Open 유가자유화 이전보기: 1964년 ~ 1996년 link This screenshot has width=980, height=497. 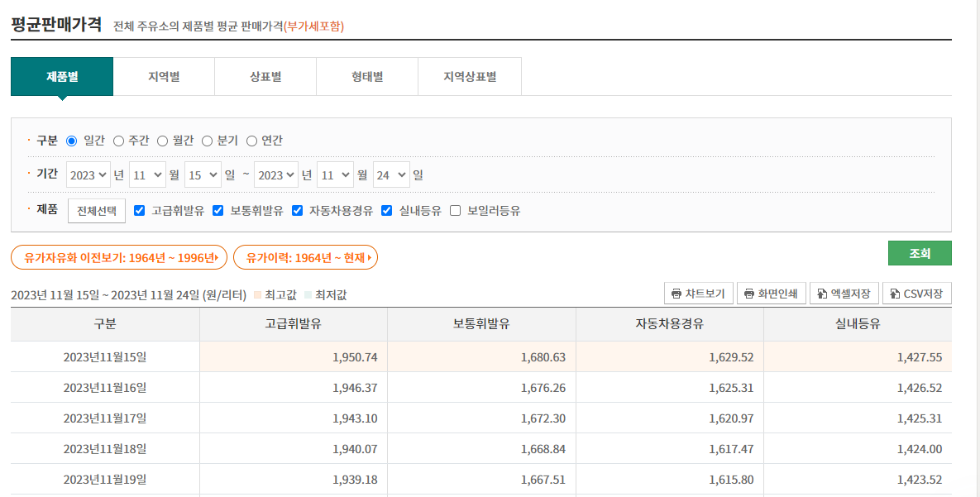pyautogui.click(x=119, y=257)
